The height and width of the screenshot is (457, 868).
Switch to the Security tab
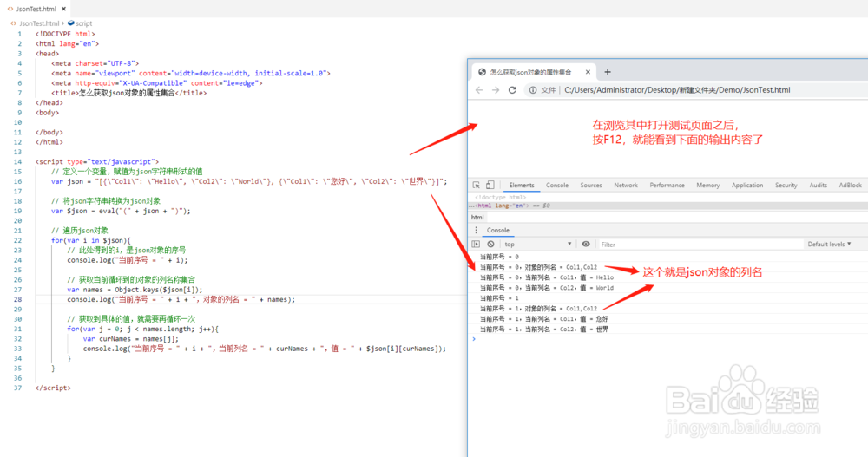tap(786, 186)
